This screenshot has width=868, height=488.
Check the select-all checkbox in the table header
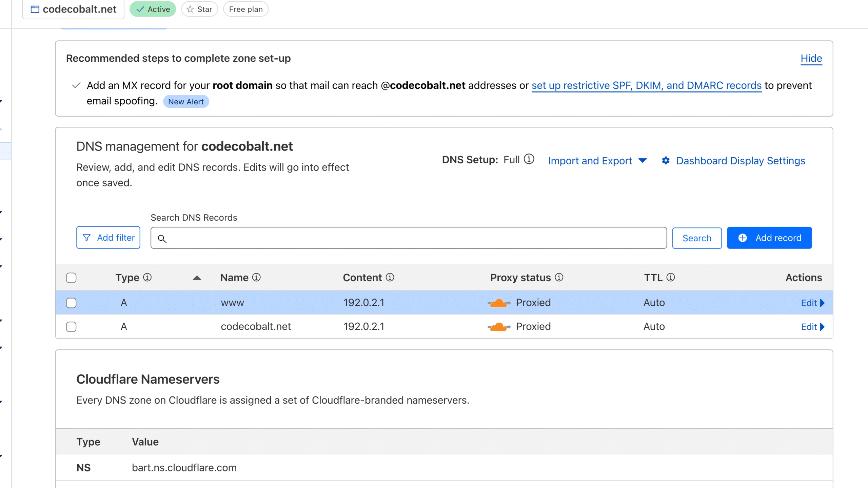[x=71, y=278]
